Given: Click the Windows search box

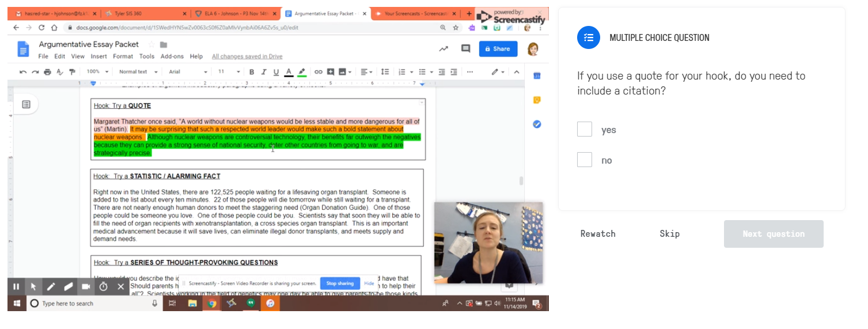Looking at the screenshot, I should tap(95, 303).
